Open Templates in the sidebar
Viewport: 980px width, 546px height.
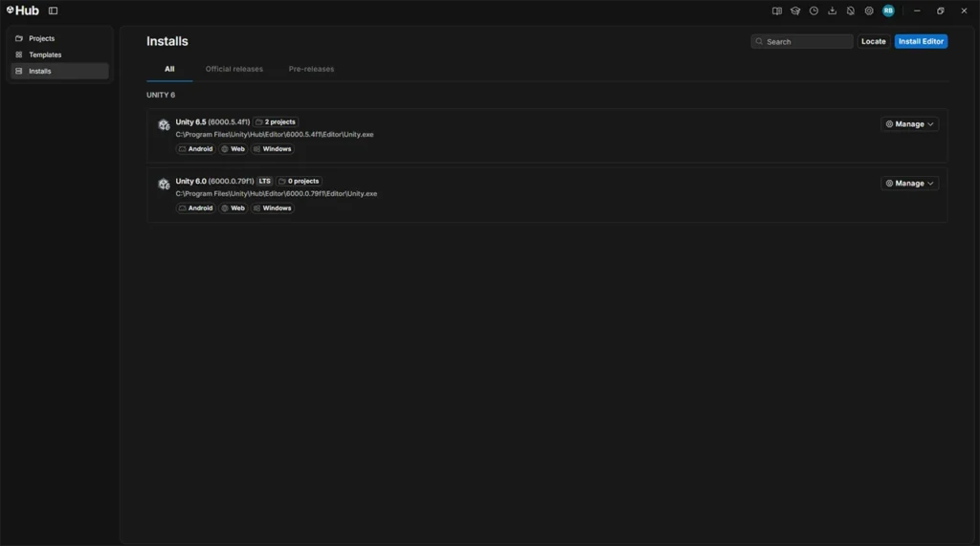60,55
